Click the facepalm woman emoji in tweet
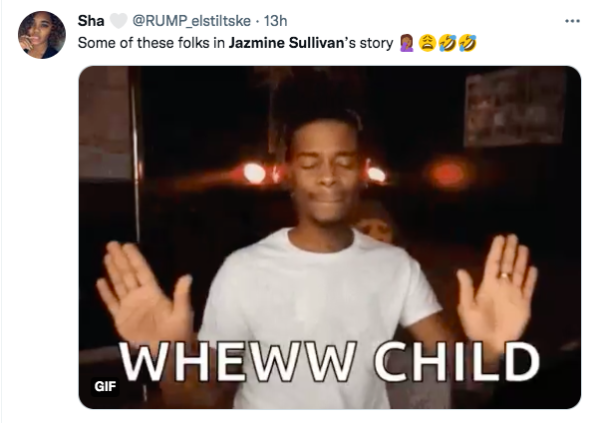The image size is (595, 423). 407,43
